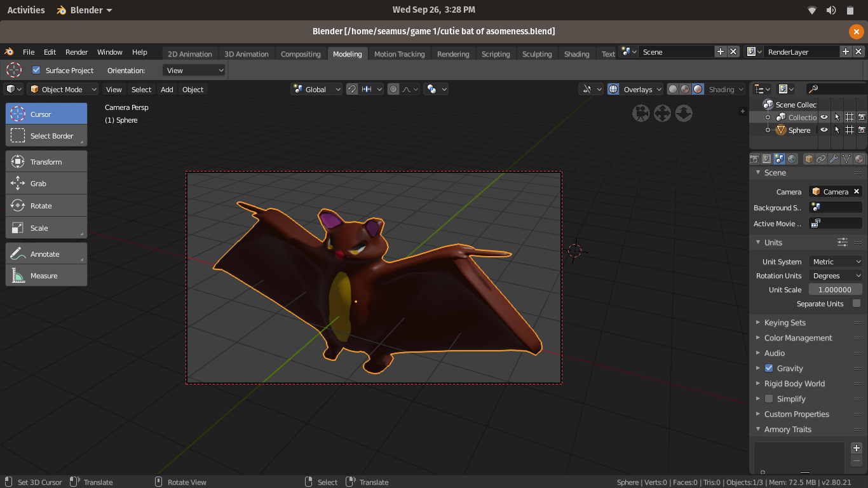Uncheck the Gravity checkbox
This screenshot has height=488, width=868.
(x=769, y=369)
